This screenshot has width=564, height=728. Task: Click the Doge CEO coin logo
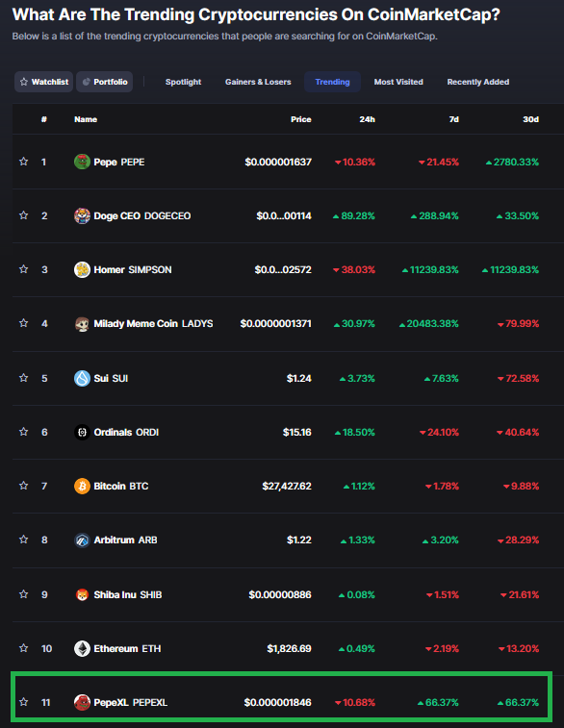[x=82, y=215]
